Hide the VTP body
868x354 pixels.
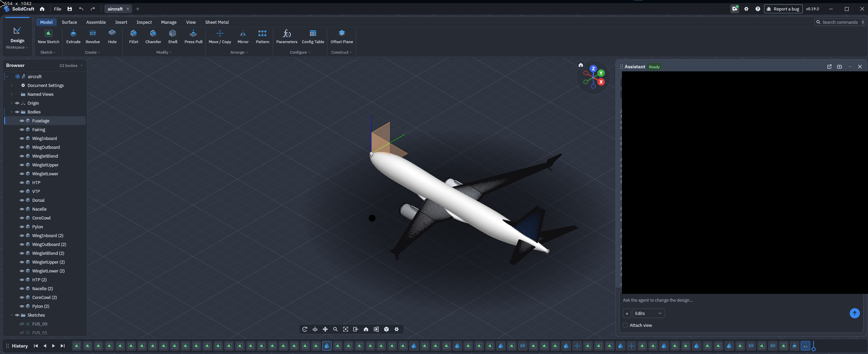tap(22, 191)
